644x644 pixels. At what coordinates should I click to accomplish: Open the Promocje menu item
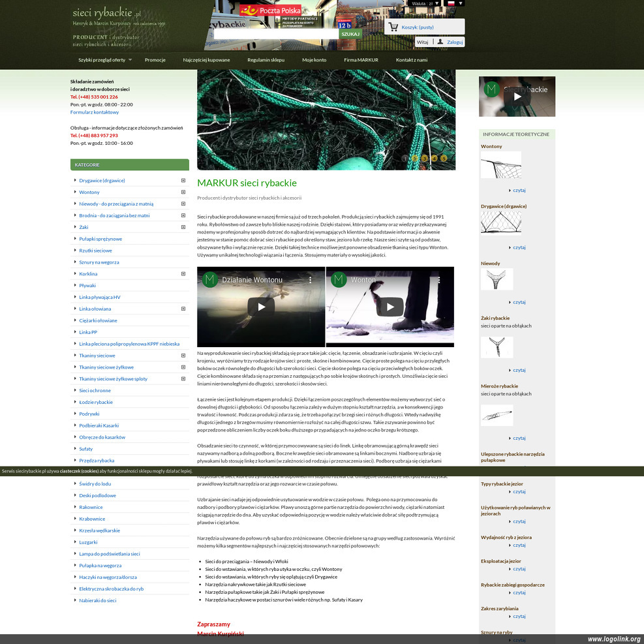(155, 60)
